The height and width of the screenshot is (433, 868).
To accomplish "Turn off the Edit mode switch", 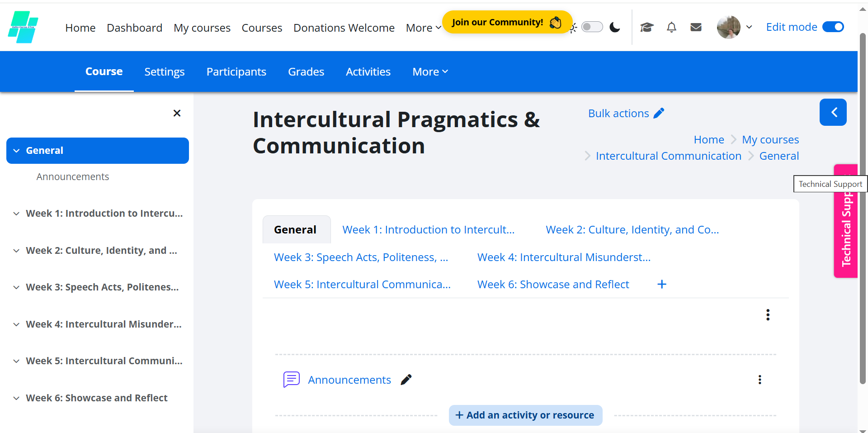I will [x=833, y=27].
